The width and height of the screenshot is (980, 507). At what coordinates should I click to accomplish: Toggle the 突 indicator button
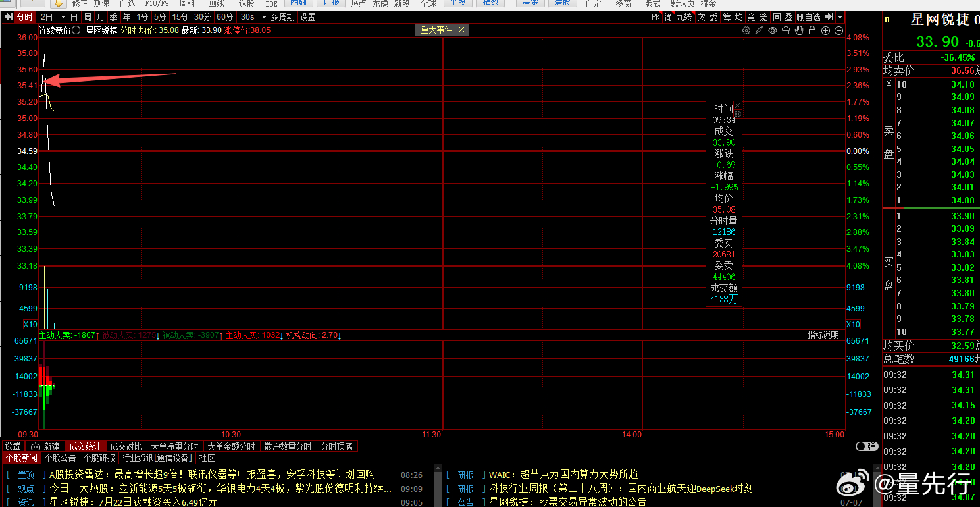point(701,17)
